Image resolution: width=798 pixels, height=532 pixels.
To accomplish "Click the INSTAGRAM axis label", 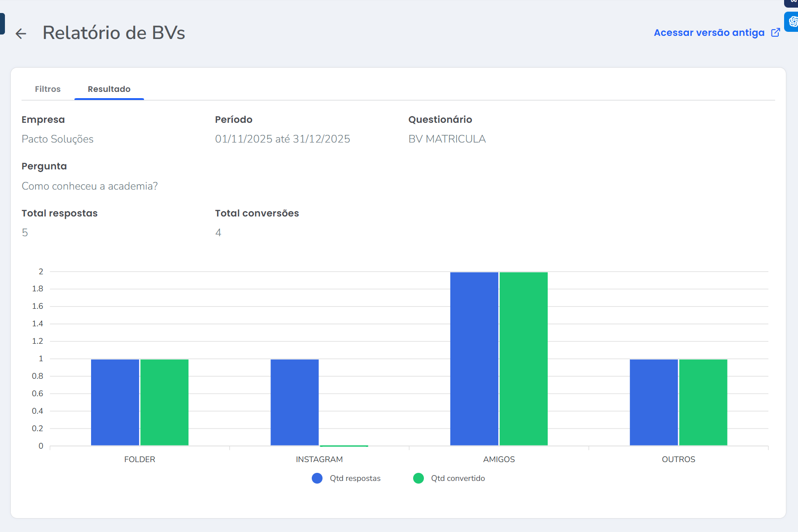I will pyautogui.click(x=319, y=459).
